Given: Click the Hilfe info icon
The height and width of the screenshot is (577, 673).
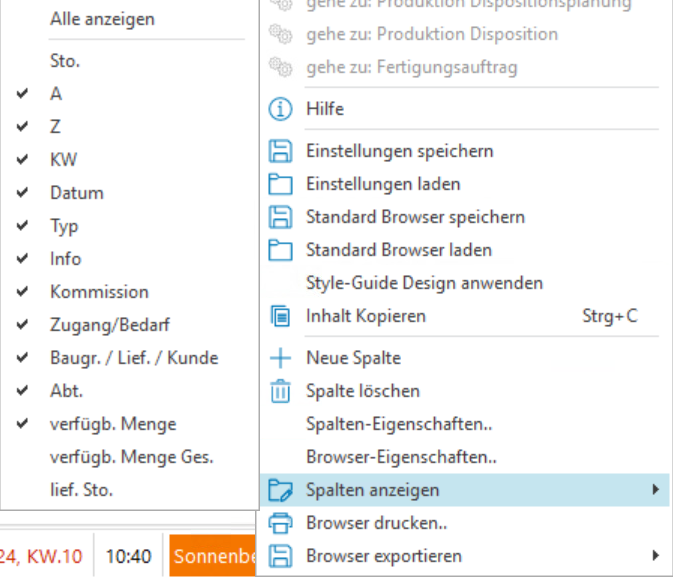Looking at the screenshot, I should click(x=281, y=109).
